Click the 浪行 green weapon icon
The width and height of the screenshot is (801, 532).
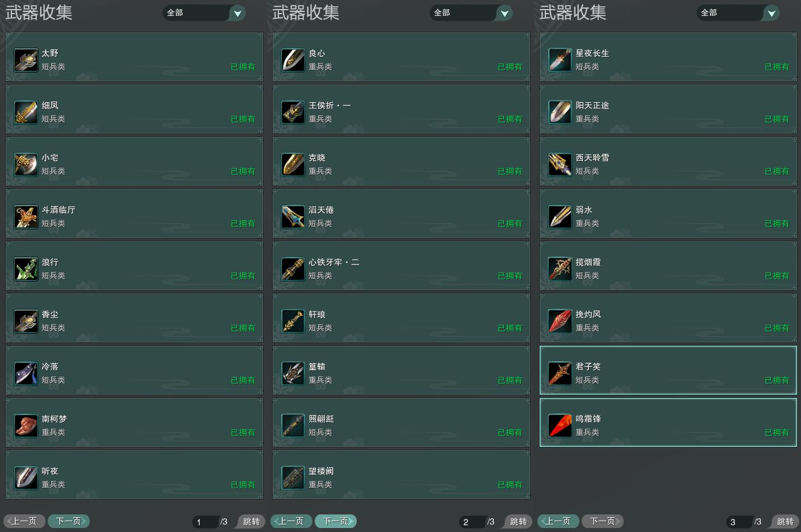click(x=26, y=269)
